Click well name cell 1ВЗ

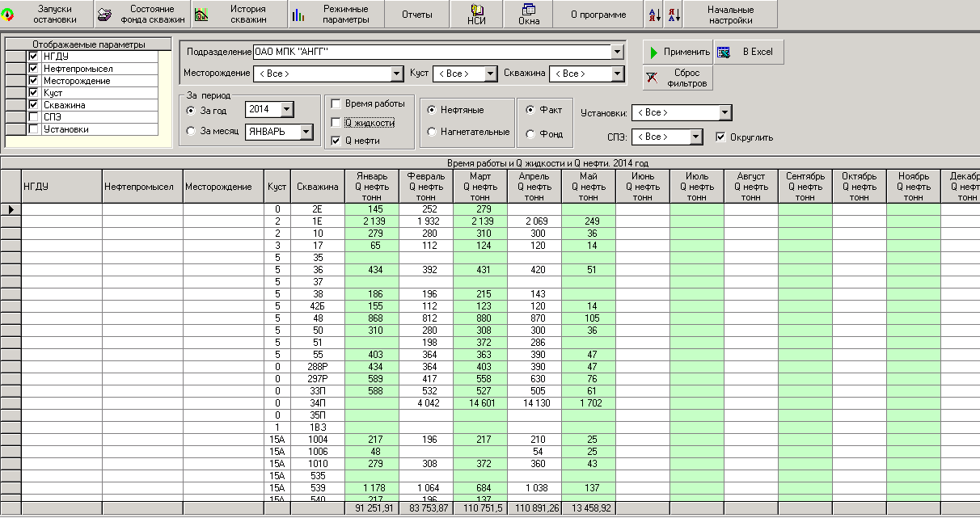click(317, 427)
